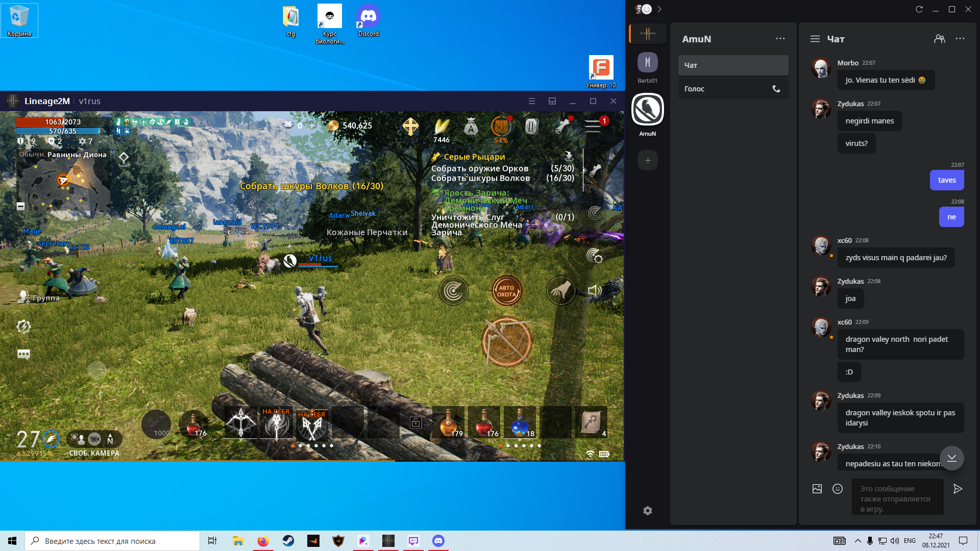Open the gold cross shop icon

(x=410, y=126)
